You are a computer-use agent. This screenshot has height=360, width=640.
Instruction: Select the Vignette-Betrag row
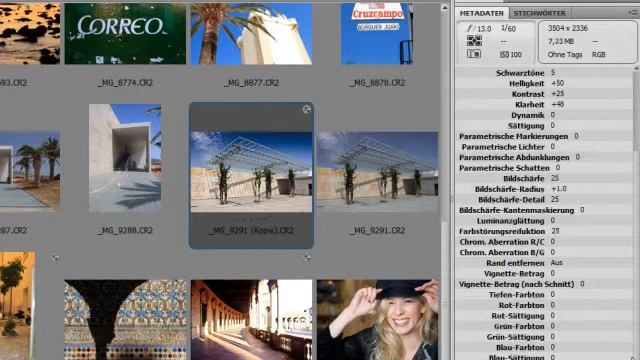pyautogui.click(x=544, y=273)
